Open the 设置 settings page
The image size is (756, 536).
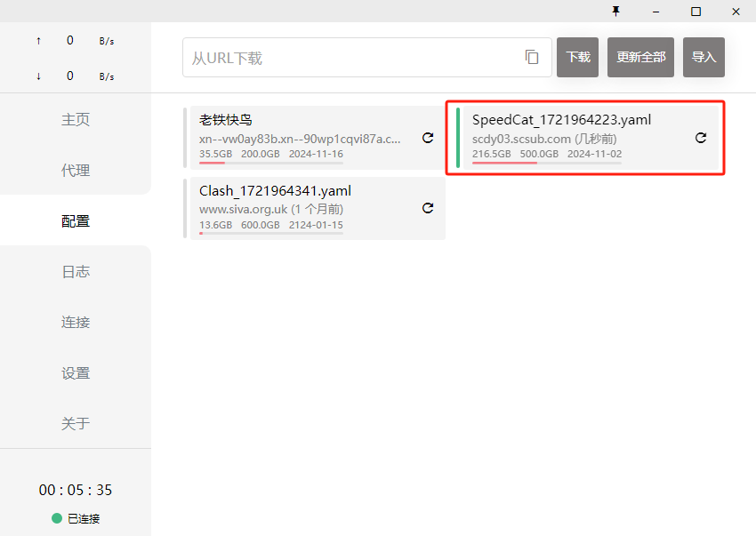tap(76, 373)
